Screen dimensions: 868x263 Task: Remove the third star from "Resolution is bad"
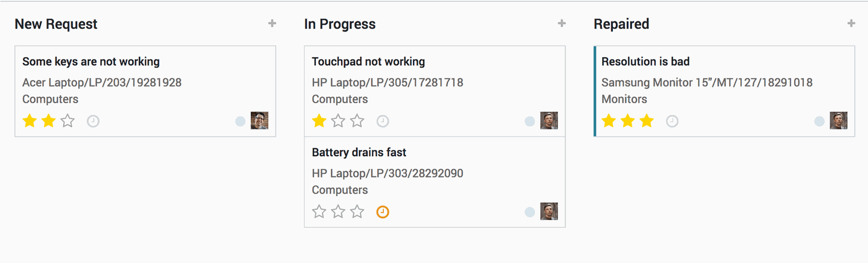coord(647,121)
